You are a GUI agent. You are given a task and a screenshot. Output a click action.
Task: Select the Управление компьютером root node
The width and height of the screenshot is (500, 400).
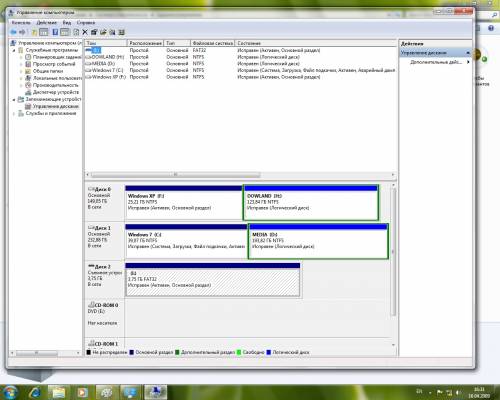pyautogui.click(x=47, y=43)
